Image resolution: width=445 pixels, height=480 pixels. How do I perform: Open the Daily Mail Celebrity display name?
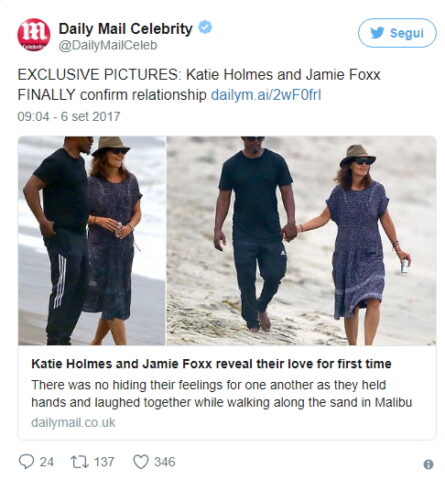click(x=126, y=29)
